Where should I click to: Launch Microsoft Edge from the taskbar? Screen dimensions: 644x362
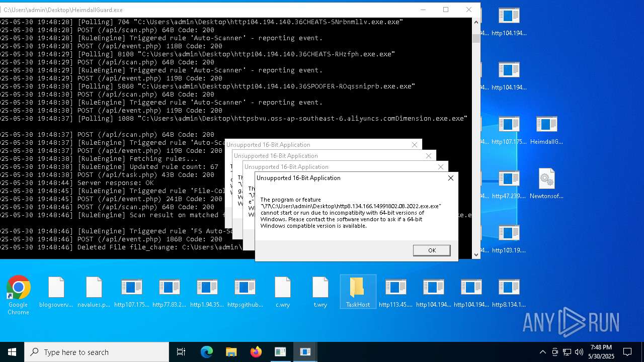tap(207, 352)
